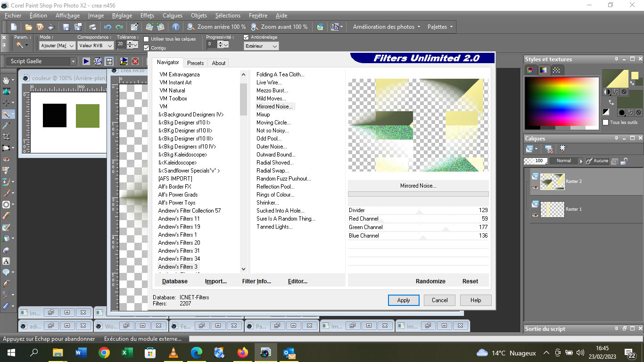Image resolution: width=644 pixels, height=362 pixels.
Task: Open the Calques menu
Action: click(173, 16)
